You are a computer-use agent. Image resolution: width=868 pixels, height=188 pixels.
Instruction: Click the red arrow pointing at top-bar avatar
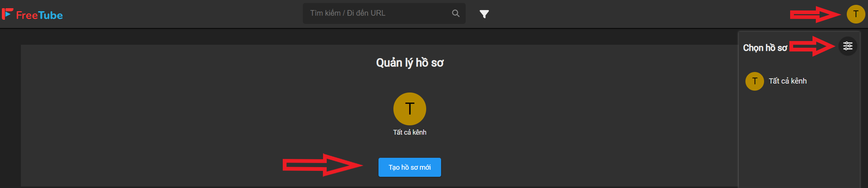(815, 15)
